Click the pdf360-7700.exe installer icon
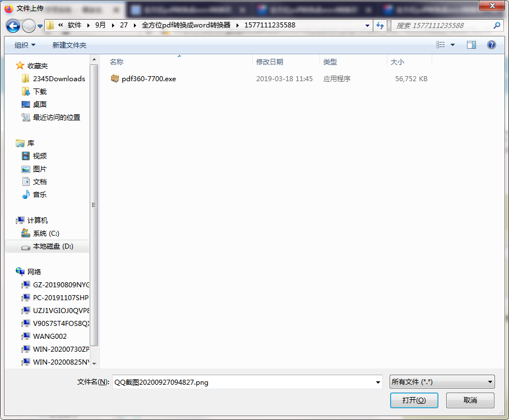The width and height of the screenshot is (509, 420). (115, 78)
